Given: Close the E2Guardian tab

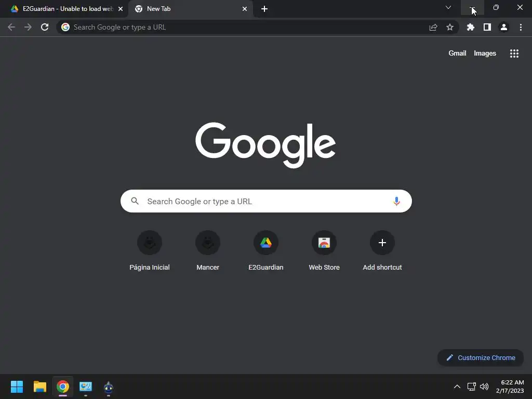Looking at the screenshot, I should (x=121, y=9).
